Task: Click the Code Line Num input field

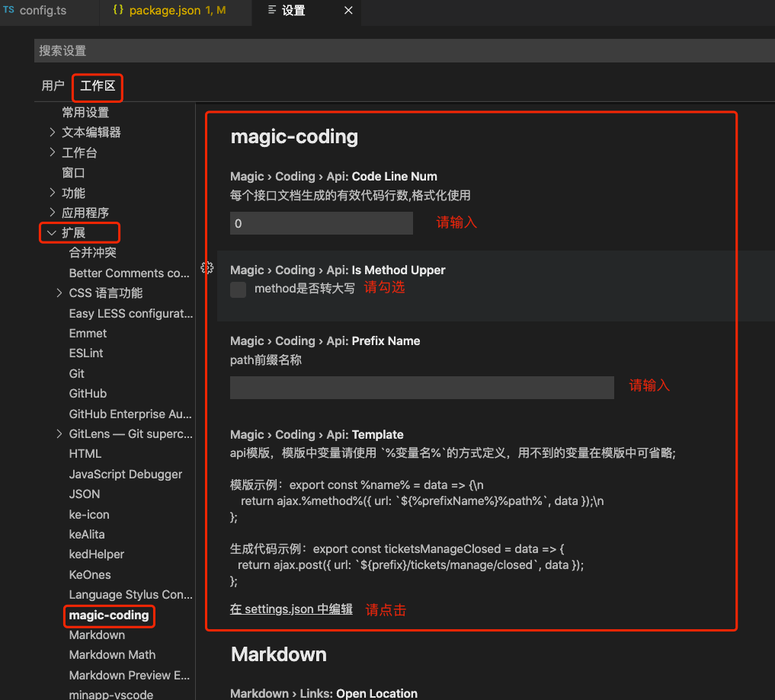Action: click(x=321, y=223)
